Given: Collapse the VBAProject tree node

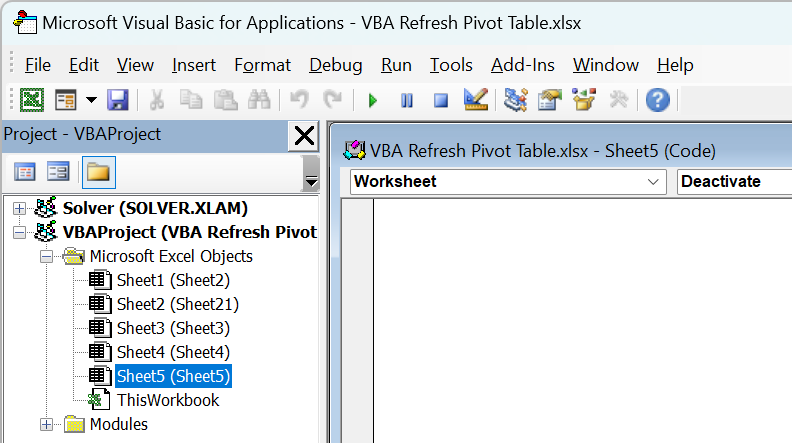Looking at the screenshot, I should point(19,232).
